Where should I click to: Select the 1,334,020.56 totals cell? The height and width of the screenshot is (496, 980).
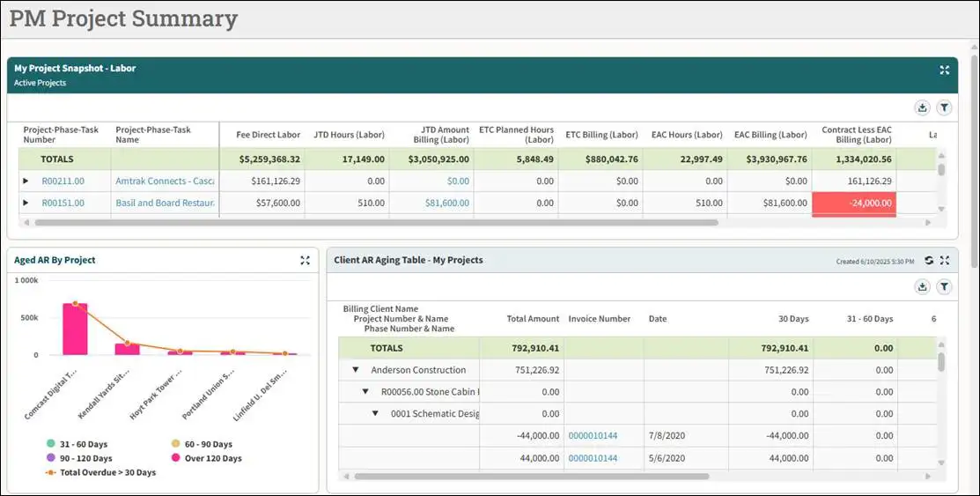click(854, 159)
